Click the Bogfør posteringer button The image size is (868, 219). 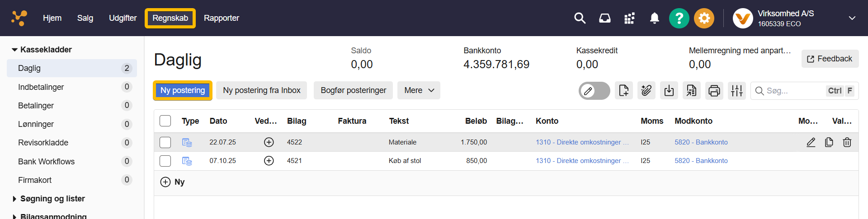[353, 90]
